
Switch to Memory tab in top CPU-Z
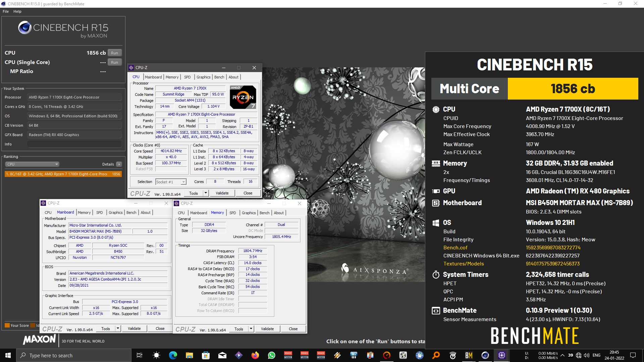[172, 77]
